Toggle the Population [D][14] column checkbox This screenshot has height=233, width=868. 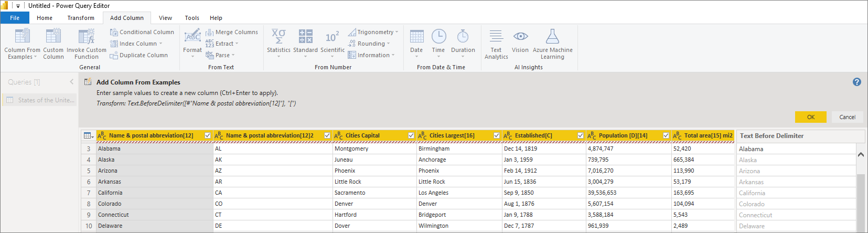(666, 135)
